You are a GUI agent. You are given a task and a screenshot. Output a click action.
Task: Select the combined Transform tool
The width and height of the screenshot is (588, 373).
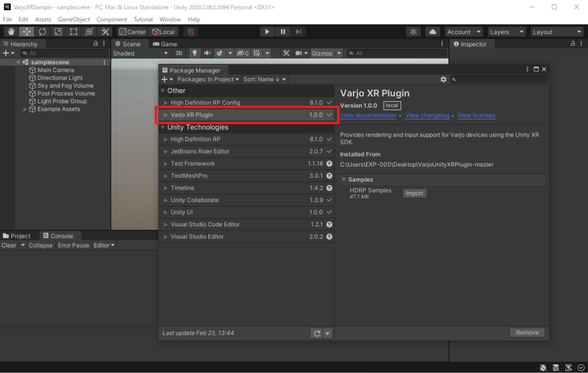click(x=89, y=32)
